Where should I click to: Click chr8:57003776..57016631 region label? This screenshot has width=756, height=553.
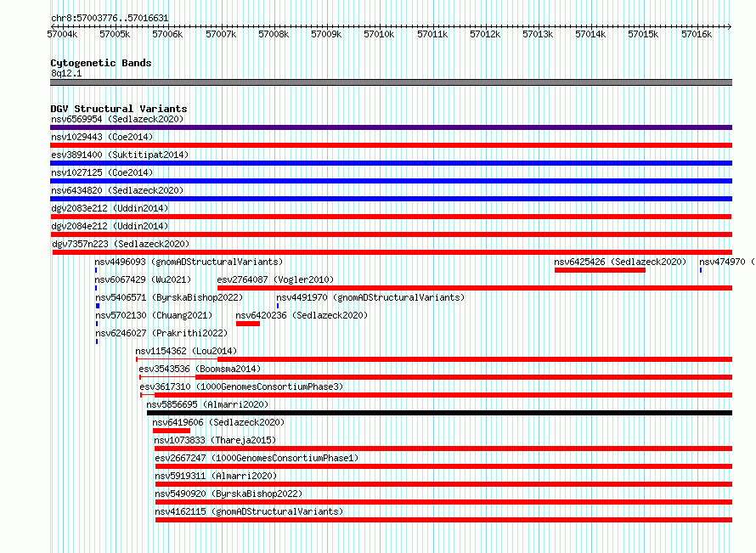(110, 19)
